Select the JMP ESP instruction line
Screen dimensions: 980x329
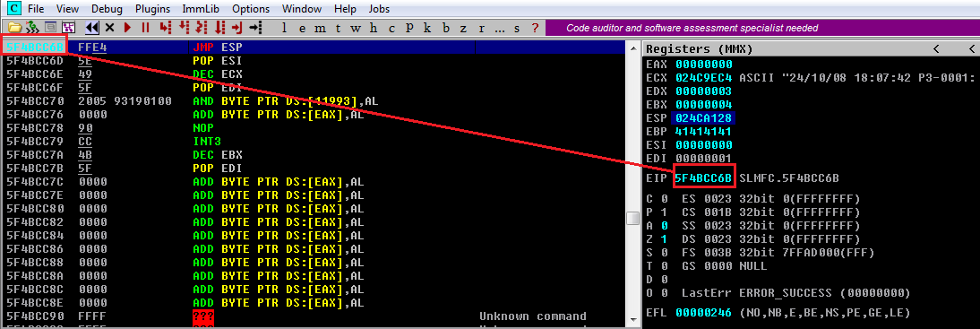pyautogui.click(x=314, y=47)
